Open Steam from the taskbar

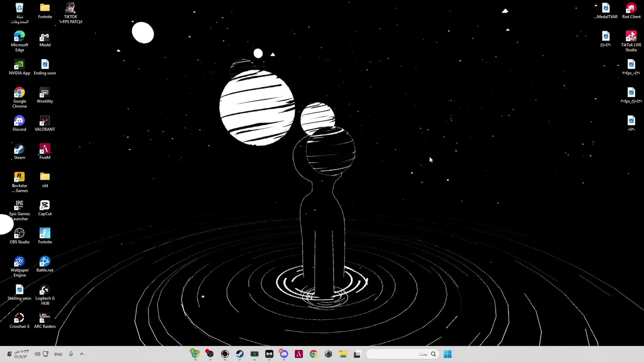[x=239, y=354]
